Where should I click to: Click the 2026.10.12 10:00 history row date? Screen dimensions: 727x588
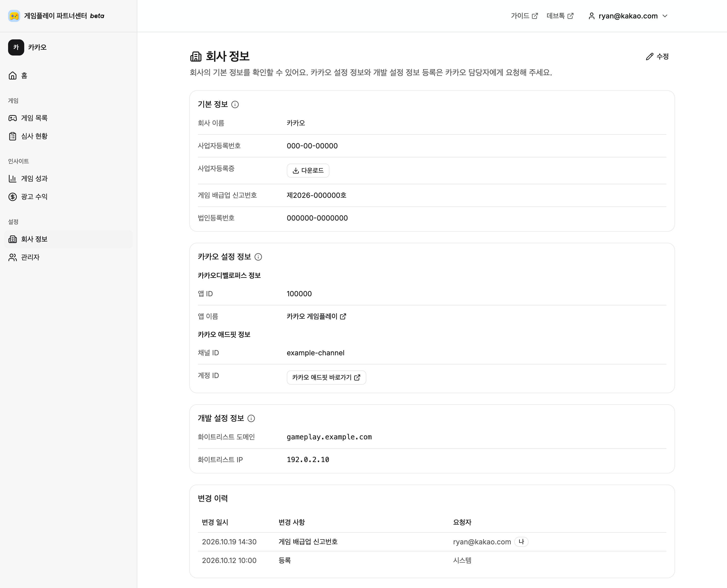point(229,560)
